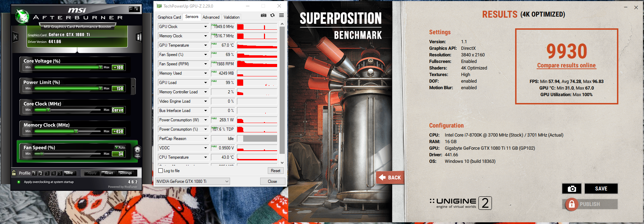Click the Afterburner profile lock icon

click(x=14, y=173)
